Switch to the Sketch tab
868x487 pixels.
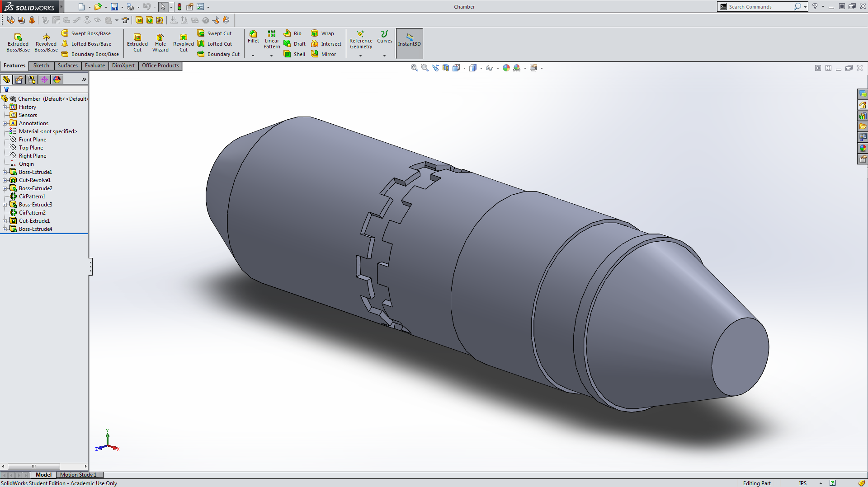coord(41,66)
